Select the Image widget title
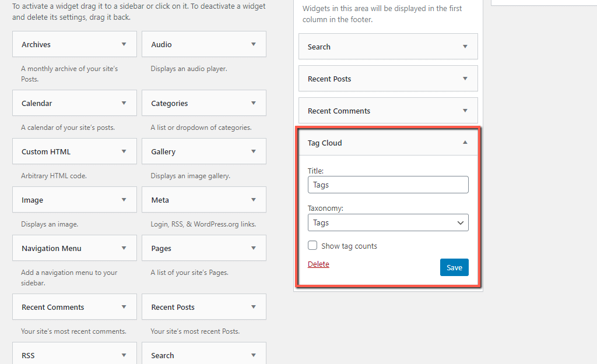This screenshot has height=364, width=597. pos(33,200)
